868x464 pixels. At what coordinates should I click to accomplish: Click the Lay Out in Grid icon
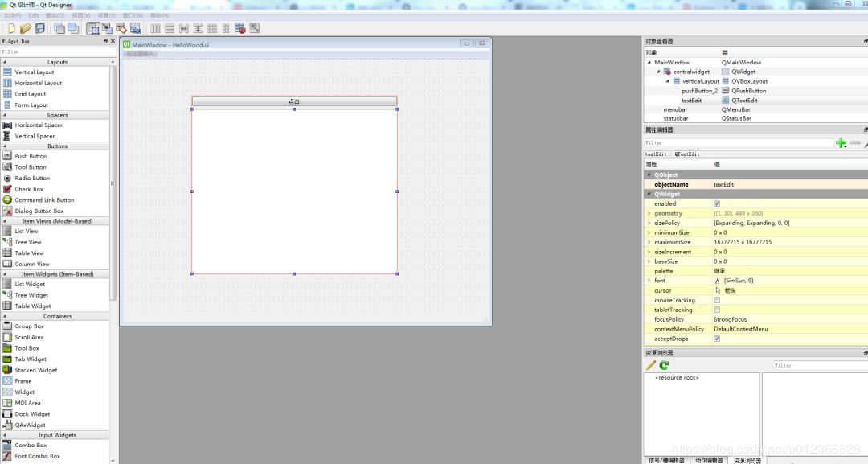point(212,28)
